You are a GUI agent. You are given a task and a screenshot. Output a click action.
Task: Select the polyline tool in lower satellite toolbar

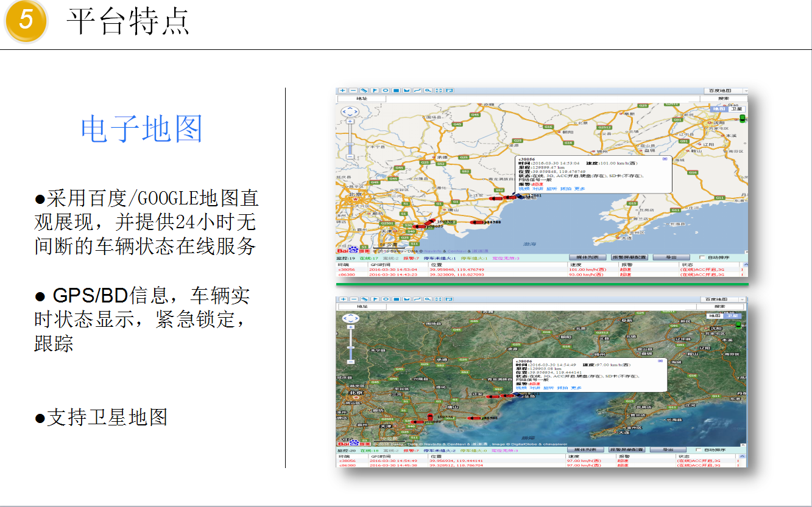tap(417, 299)
